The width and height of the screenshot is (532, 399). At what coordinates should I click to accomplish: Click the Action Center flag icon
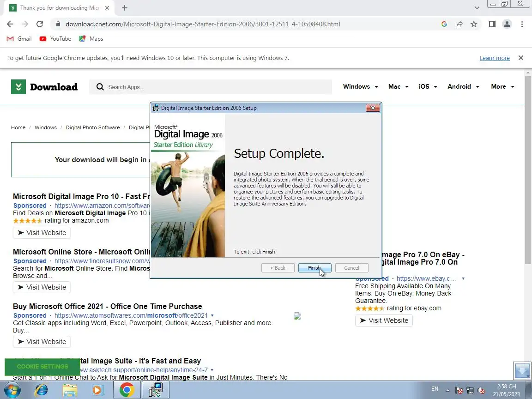pos(459,390)
